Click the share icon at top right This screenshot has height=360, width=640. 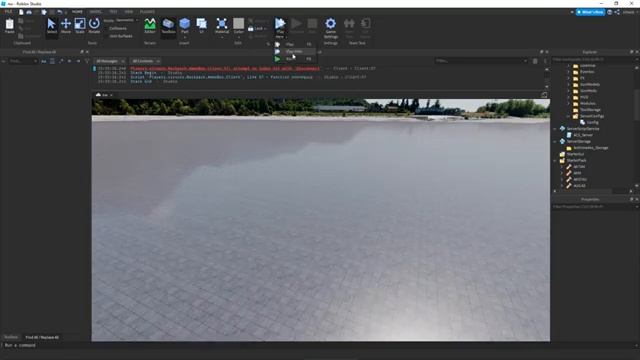(617, 12)
